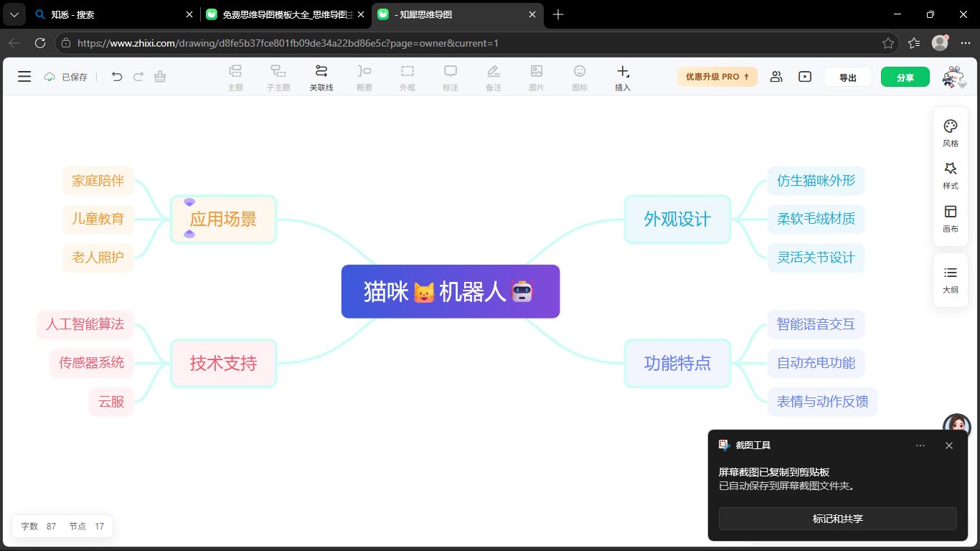Select the 关联线 relation line tool
The image size is (980, 551).
click(321, 77)
